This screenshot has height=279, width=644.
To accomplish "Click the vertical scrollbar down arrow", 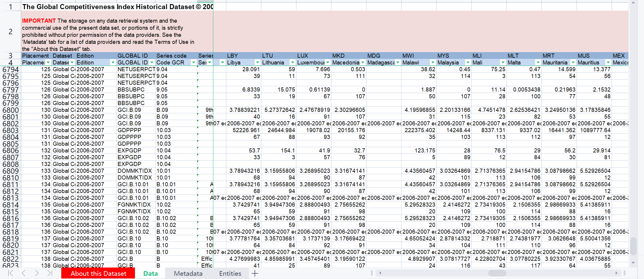I will pos(633,263).
